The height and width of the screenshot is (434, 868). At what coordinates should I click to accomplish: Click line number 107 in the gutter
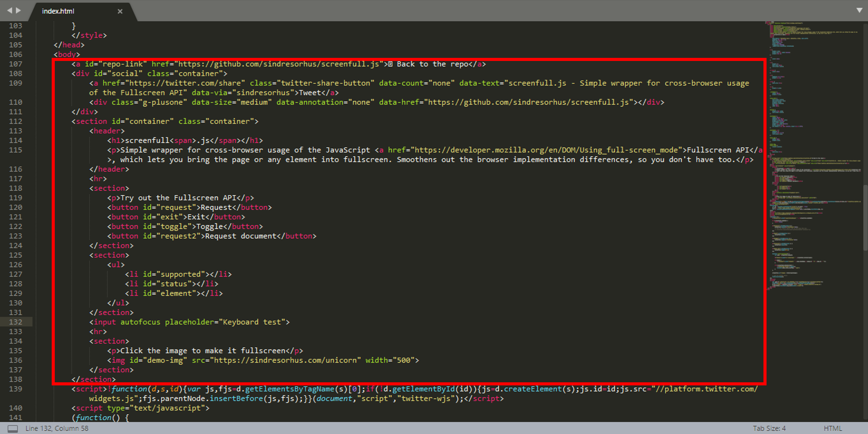click(x=15, y=64)
